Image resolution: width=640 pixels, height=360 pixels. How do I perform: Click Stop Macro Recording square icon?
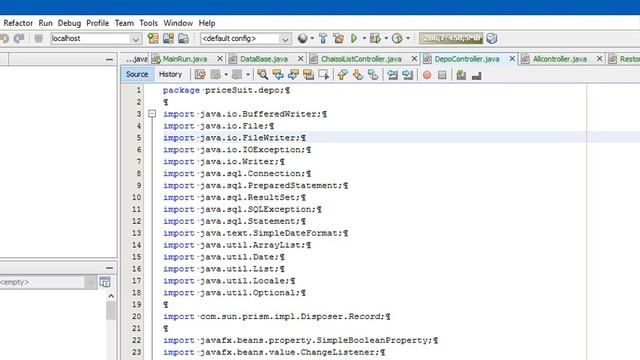point(442,75)
